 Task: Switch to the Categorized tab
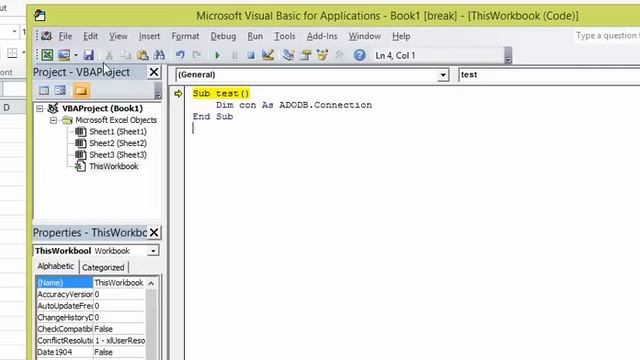pos(103,267)
